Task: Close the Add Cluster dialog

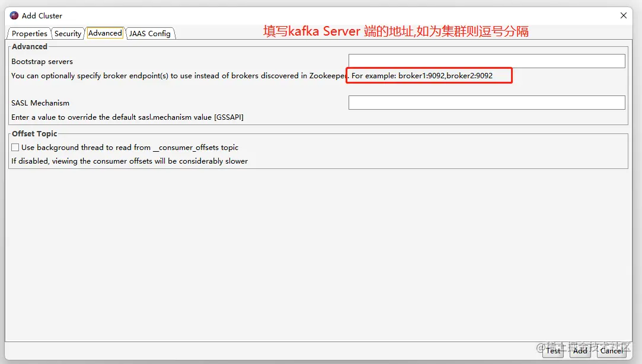Action: 623,15
